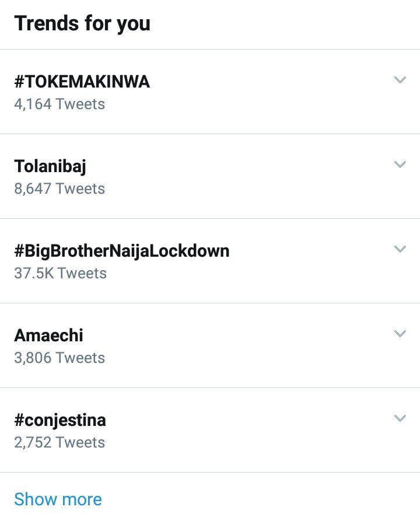Image resolution: width=420 pixels, height=521 pixels.
Task: Select the Amaechi trend title
Action: point(48,335)
